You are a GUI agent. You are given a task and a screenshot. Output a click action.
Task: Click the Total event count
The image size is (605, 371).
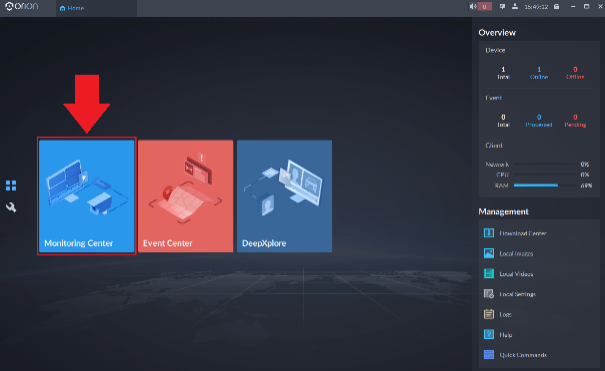point(503,121)
